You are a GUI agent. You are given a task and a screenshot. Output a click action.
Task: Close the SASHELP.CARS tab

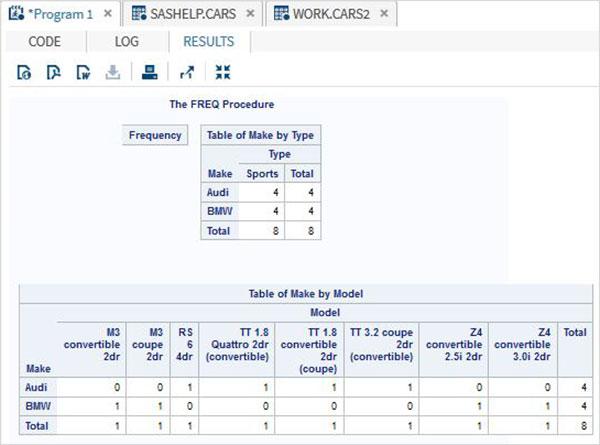[250, 14]
